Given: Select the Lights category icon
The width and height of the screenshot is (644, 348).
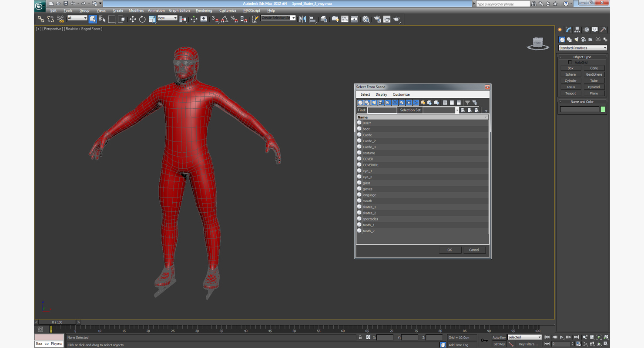Looking at the screenshot, I should [x=576, y=40].
